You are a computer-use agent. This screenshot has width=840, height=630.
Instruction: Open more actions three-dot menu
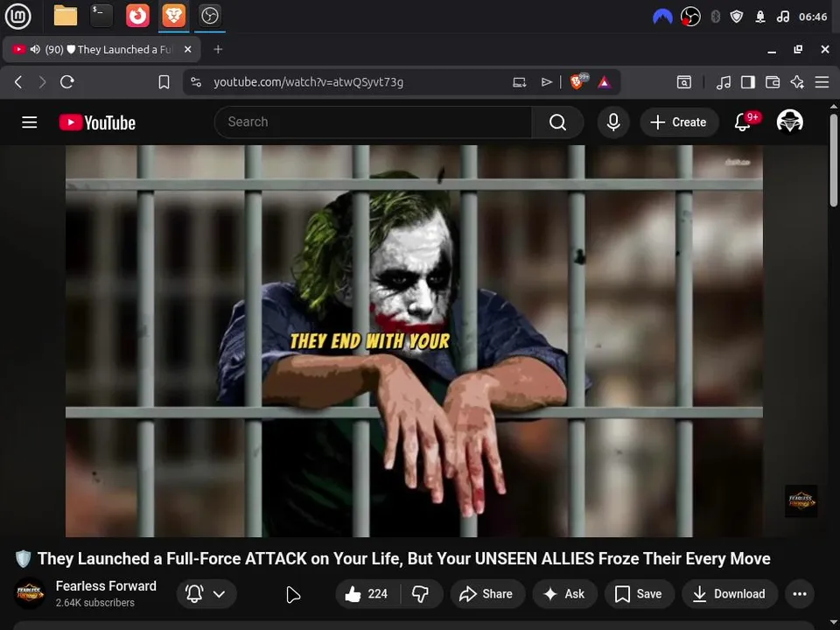pyautogui.click(x=800, y=593)
